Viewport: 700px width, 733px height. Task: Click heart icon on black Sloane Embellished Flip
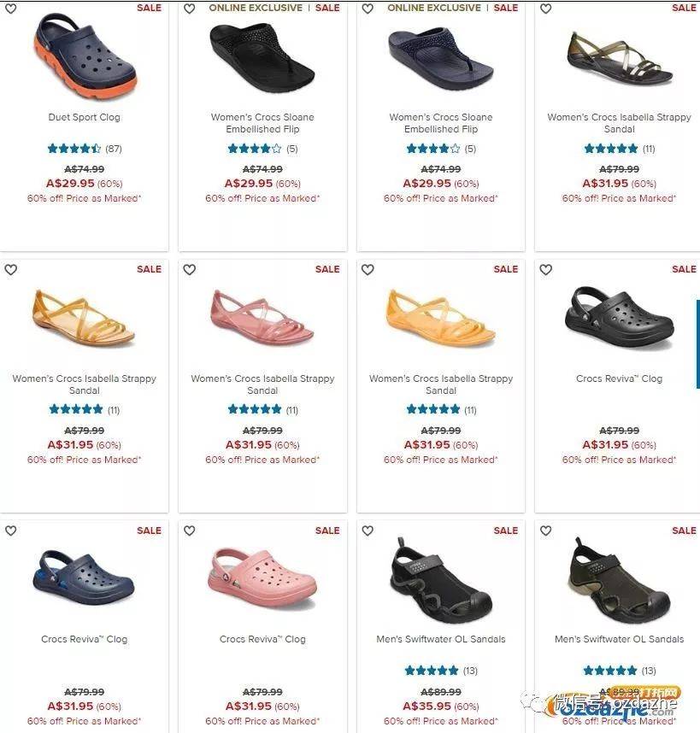click(190, 9)
